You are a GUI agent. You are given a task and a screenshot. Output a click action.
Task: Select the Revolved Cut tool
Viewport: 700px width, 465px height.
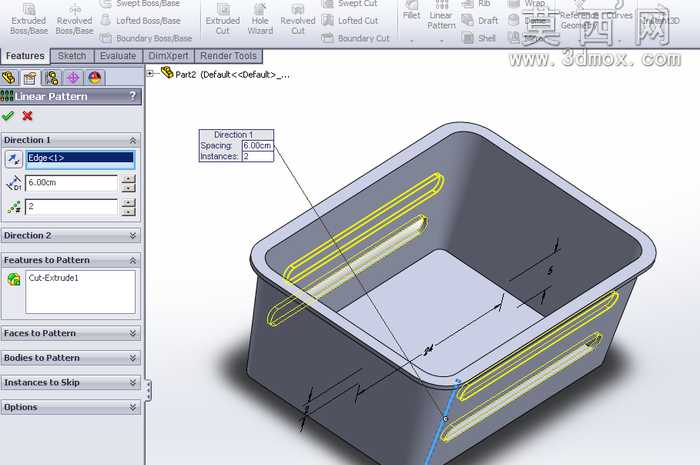coord(298,20)
